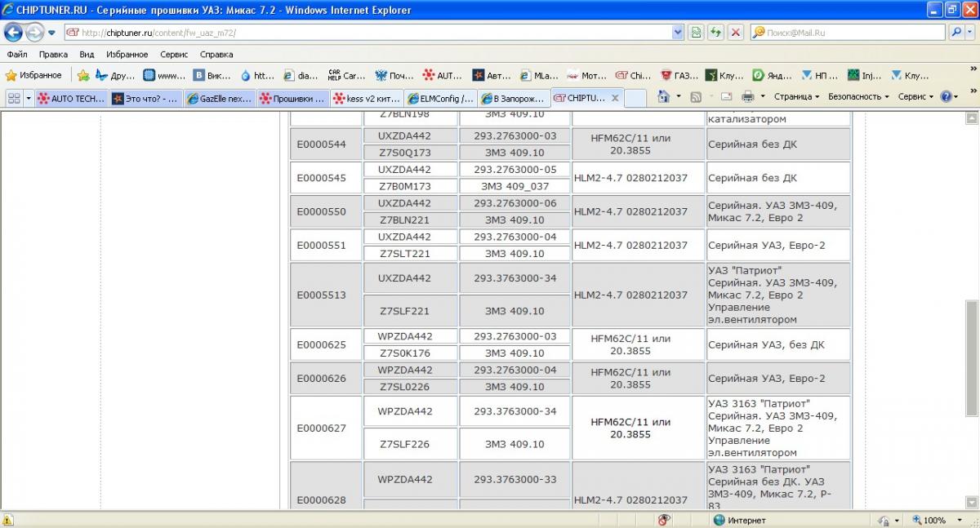Open the Безопасность command bar dropdown

[859, 96]
